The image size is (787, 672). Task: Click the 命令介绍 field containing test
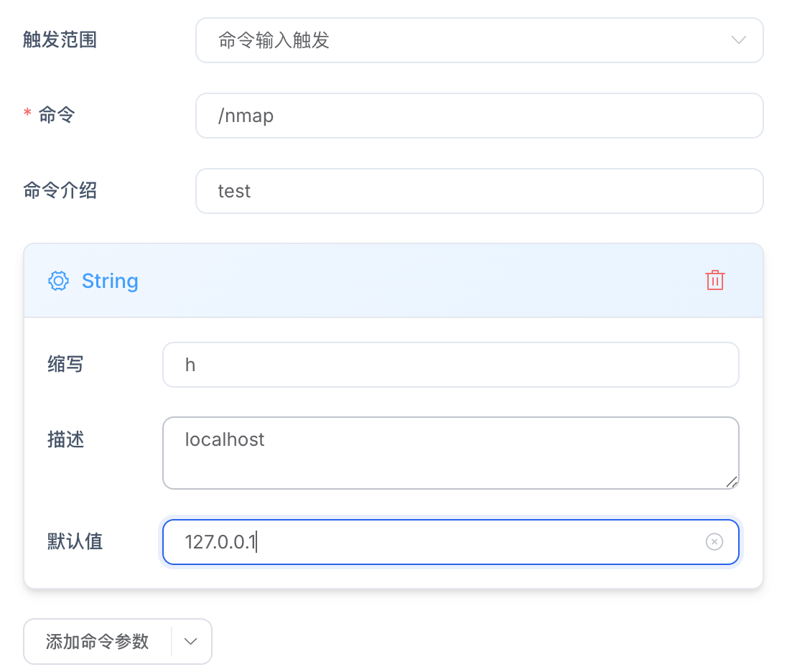click(479, 191)
